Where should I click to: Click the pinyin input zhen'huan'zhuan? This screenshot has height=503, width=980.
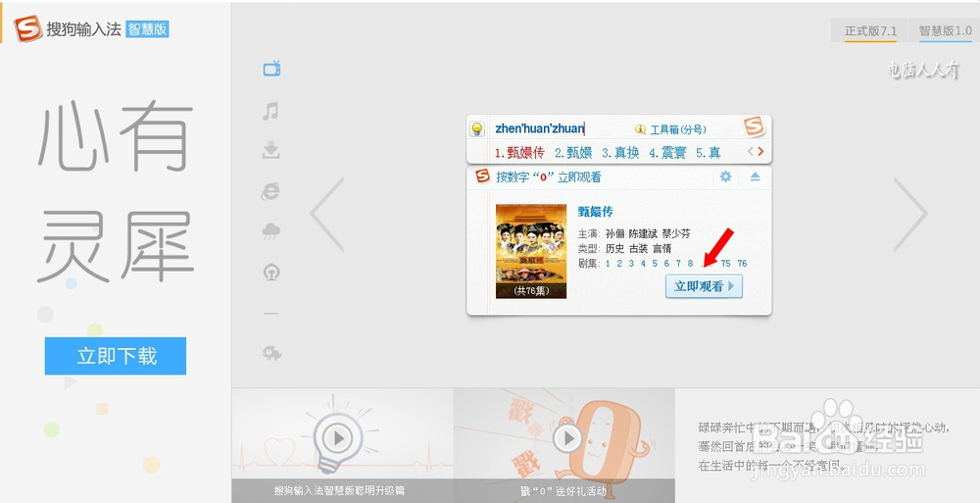click(540, 128)
